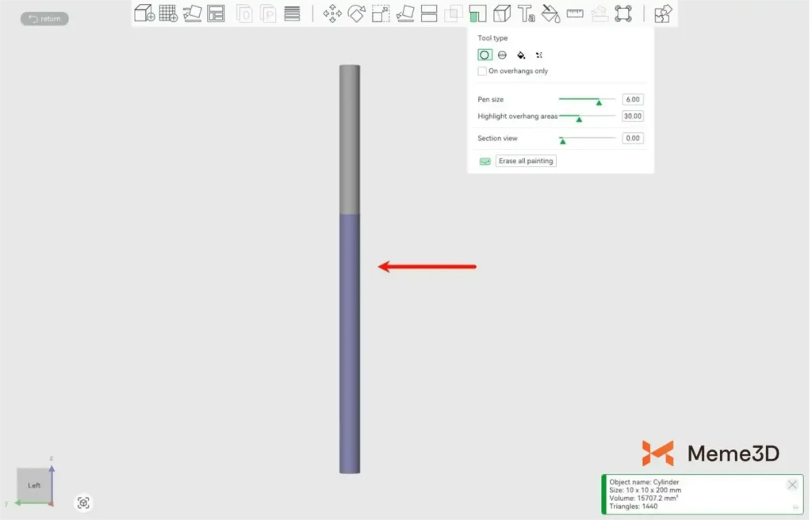This screenshot has height=520, width=812.
Task: Click the Erase all painting button
Action: [526, 161]
